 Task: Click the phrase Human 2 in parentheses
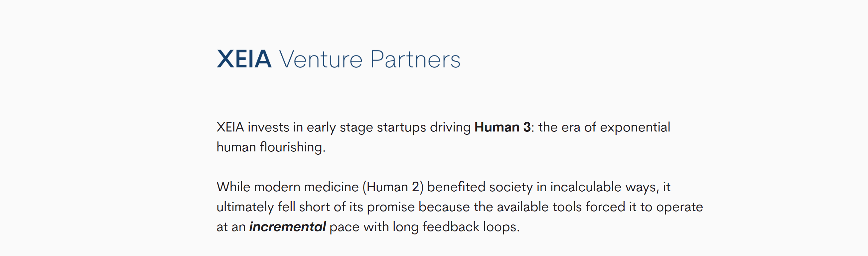tap(392, 187)
